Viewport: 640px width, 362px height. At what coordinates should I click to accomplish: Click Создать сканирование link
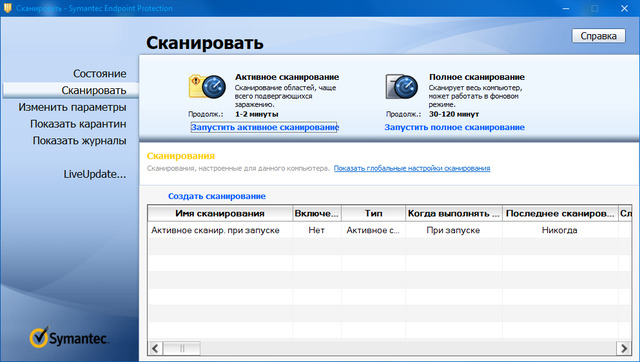coord(217,196)
